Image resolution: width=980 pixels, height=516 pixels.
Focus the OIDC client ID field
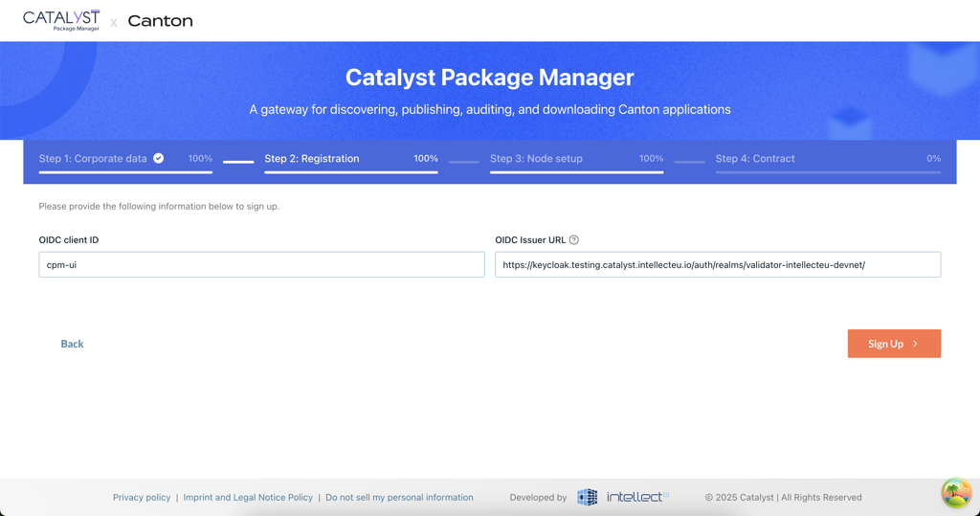(x=261, y=265)
